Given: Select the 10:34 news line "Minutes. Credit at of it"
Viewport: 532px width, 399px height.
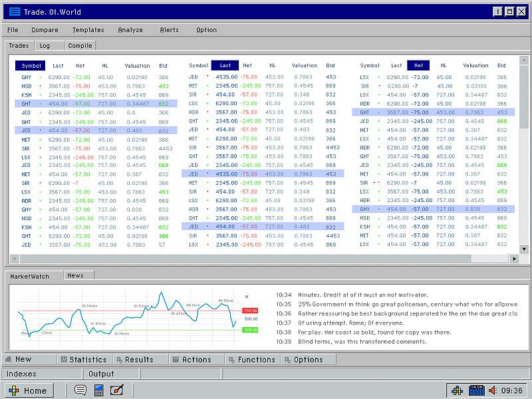Looking at the screenshot, I should click(352, 295).
